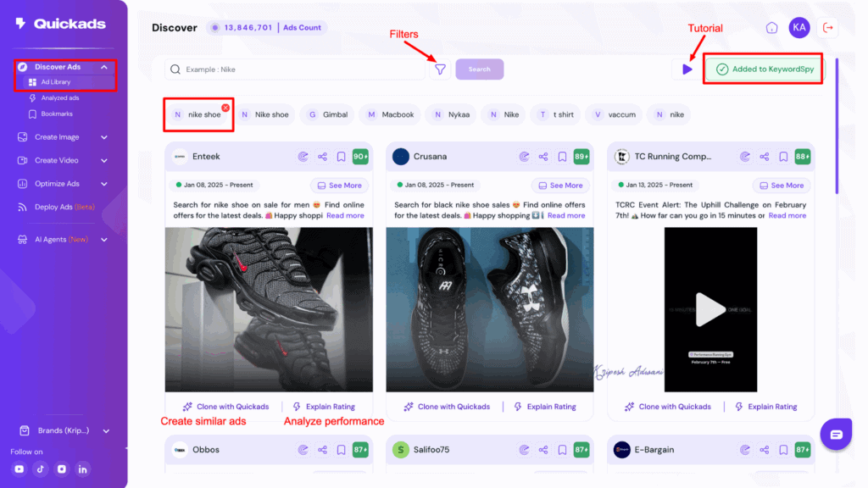Viewport: 868px width, 488px height.
Task: Bookmark the Enteek ad
Action: 340,156
